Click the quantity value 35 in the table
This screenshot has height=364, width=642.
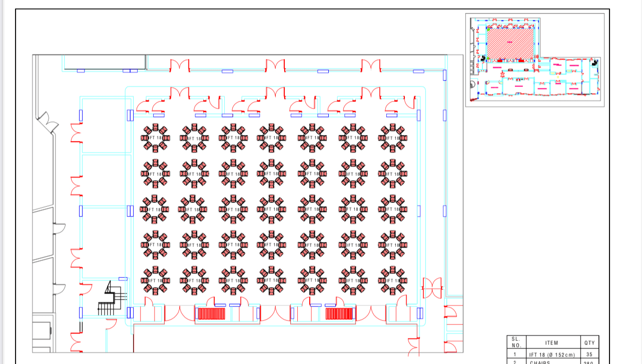589,354
